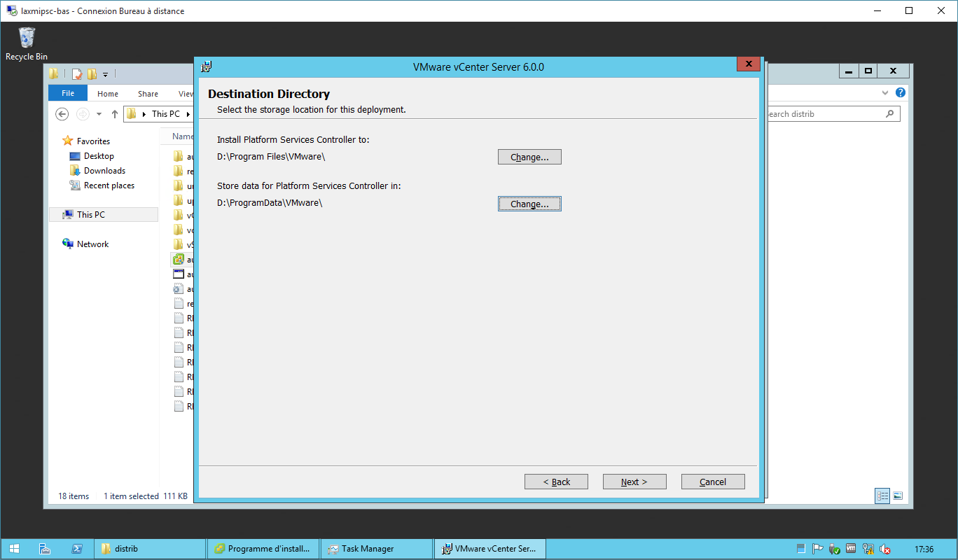This screenshot has height=560, width=958.
Task: Expand the Explorer ribbon with chevron
Action: point(885,93)
